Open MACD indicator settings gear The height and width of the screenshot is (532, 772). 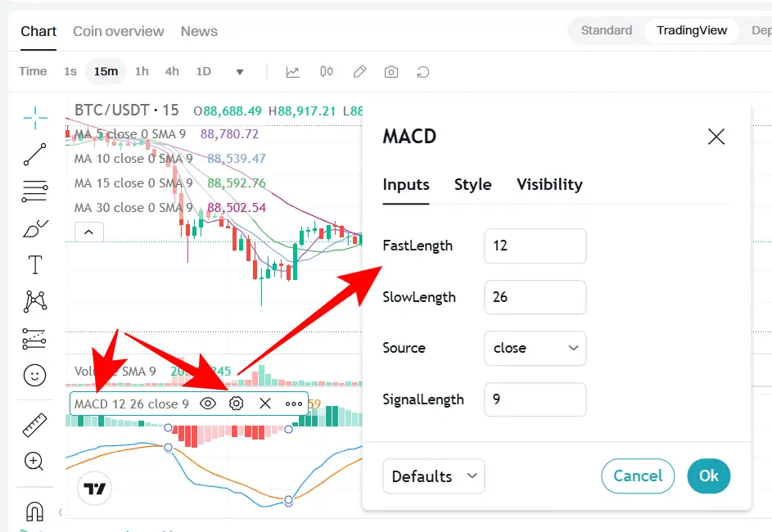[x=237, y=404]
